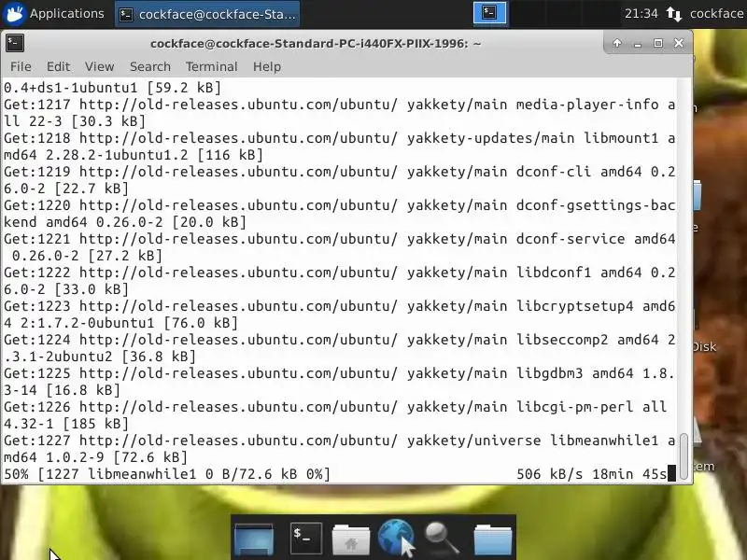Image resolution: width=747 pixels, height=560 pixels.
Task: Open the Search menu
Action: click(x=150, y=66)
